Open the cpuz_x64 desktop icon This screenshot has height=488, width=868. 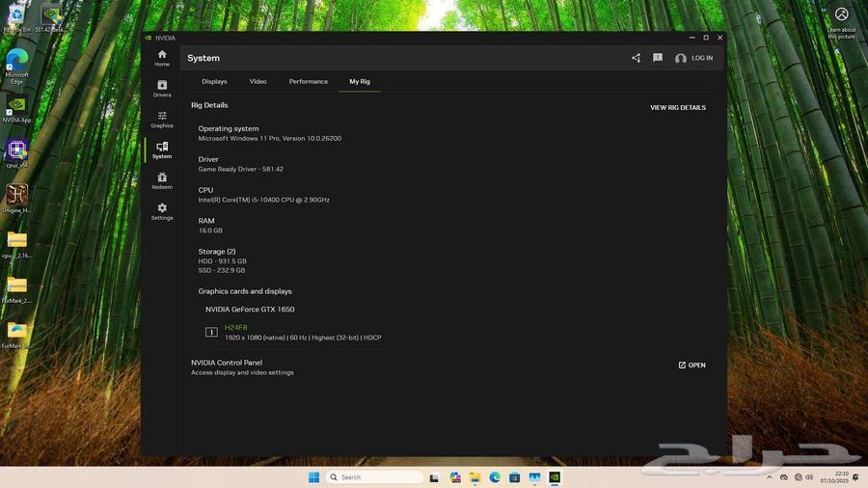pos(16,153)
